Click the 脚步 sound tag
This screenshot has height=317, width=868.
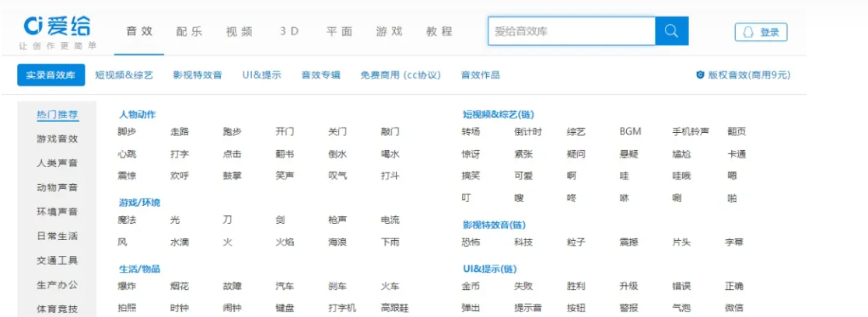[127, 131]
